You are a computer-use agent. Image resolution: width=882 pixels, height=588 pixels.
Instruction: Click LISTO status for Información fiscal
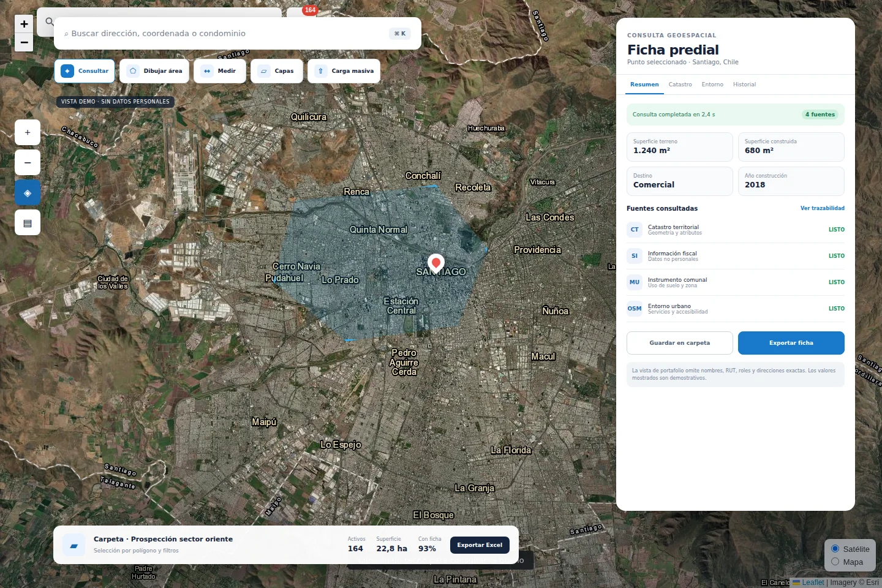pyautogui.click(x=837, y=256)
